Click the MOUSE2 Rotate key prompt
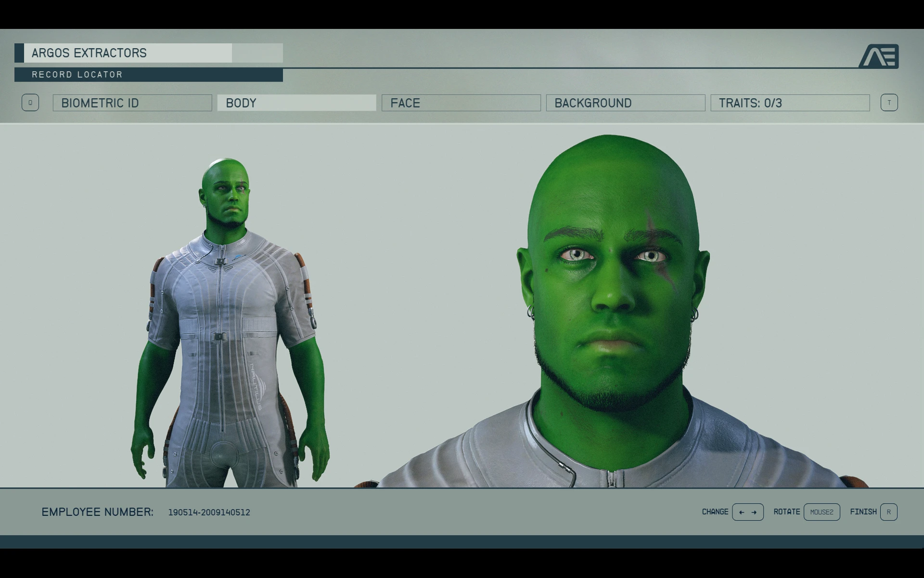924x578 pixels. point(821,512)
